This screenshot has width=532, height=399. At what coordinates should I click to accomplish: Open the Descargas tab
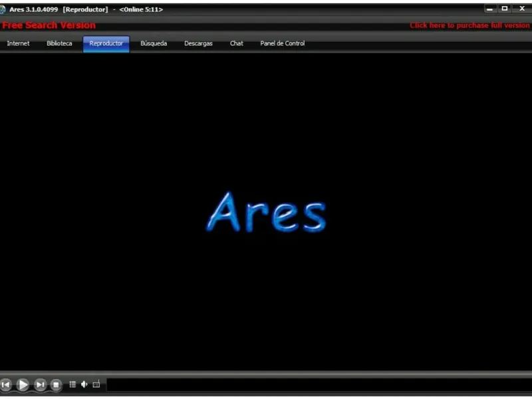[198, 43]
